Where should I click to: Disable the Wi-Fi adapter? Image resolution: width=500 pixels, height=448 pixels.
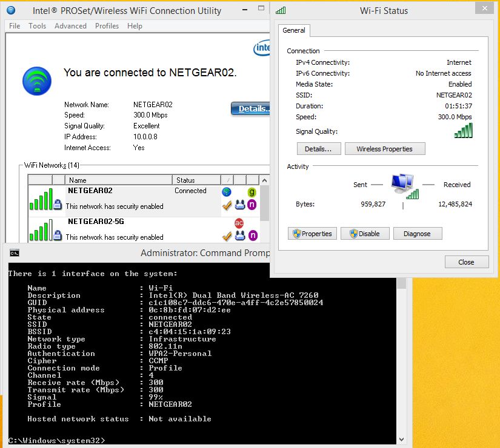(365, 234)
